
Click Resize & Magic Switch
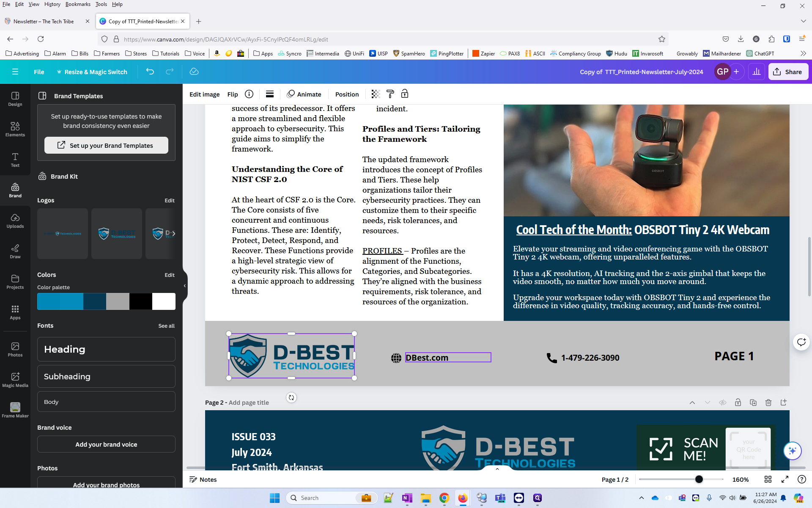click(x=92, y=72)
